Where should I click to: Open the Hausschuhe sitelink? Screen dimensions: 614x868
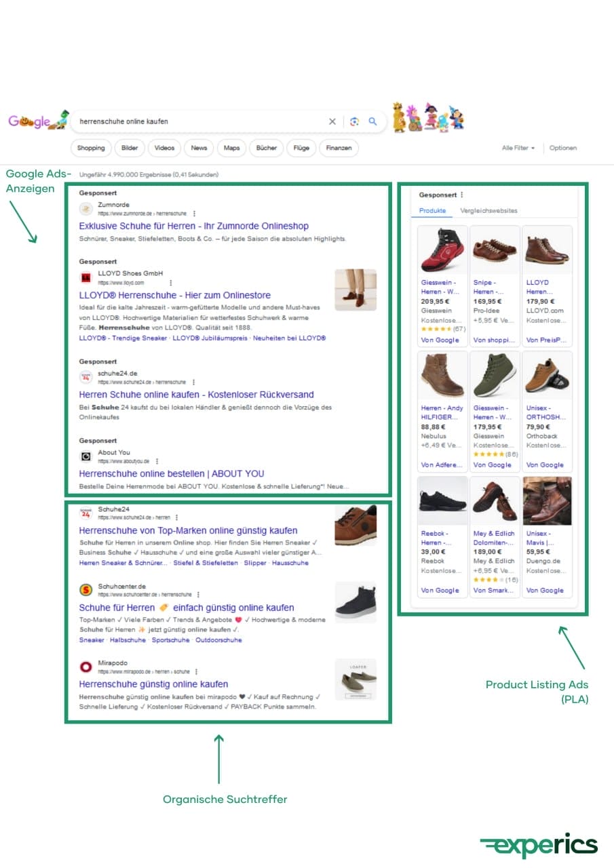click(290, 563)
